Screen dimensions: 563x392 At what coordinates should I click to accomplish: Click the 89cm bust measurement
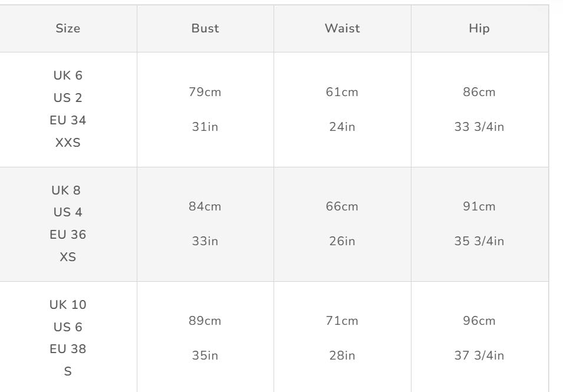click(x=205, y=321)
